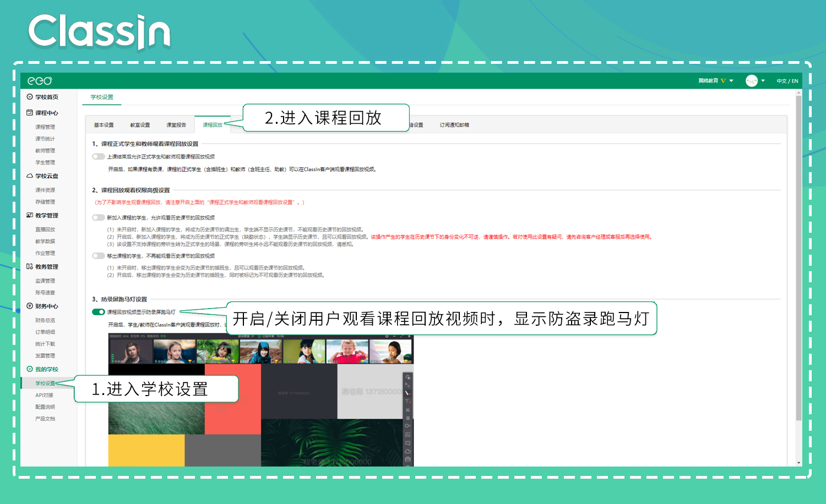Open 统计下载 in sidebar
This screenshot has height=504, width=826.
click(45, 344)
